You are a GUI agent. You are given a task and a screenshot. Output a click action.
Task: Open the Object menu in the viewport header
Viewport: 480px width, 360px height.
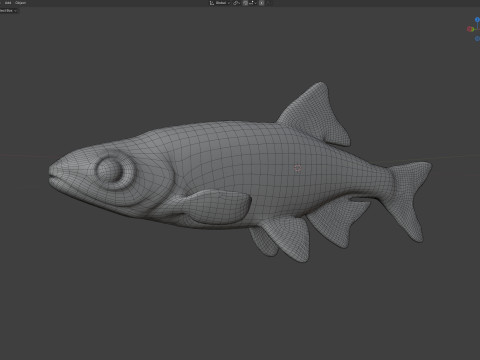(20, 3)
